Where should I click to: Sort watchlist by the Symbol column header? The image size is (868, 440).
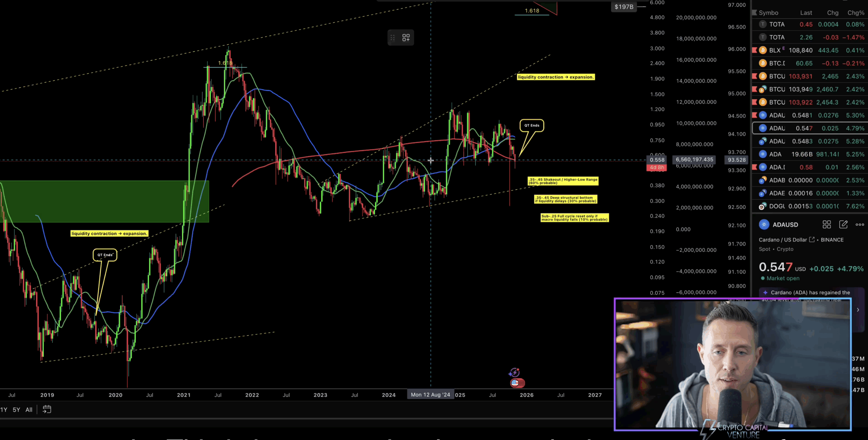(x=768, y=13)
